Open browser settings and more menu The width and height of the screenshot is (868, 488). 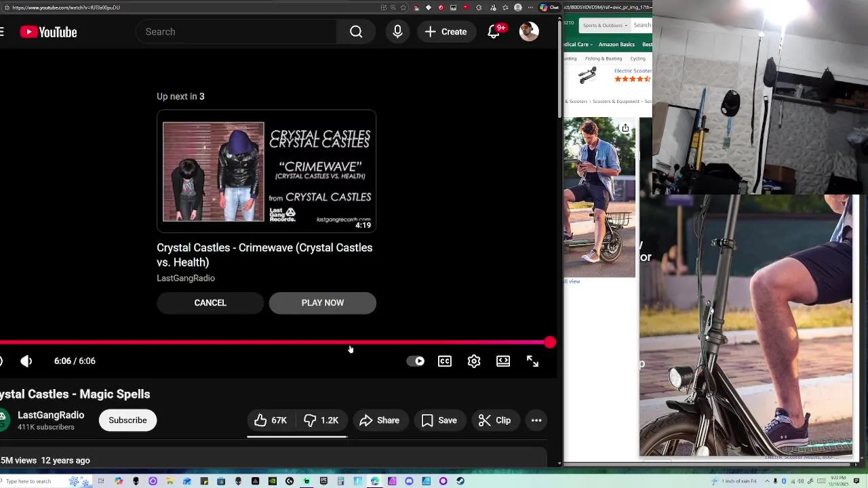[x=530, y=7]
